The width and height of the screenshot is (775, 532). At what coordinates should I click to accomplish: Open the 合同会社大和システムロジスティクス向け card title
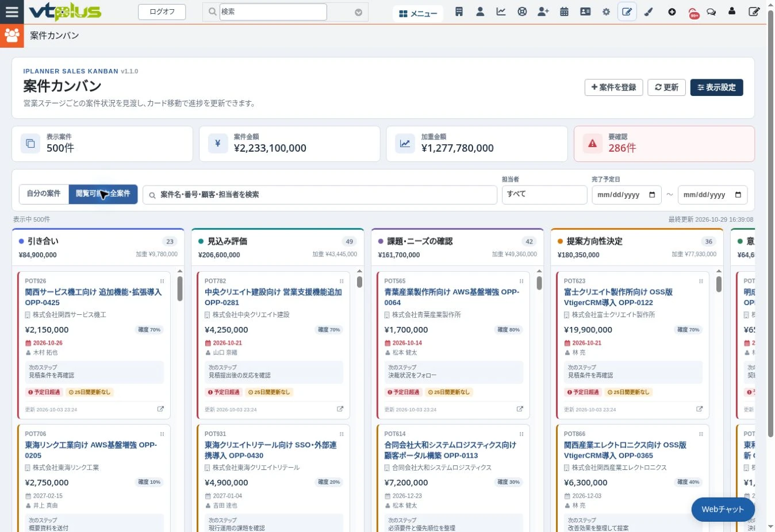pos(450,450)
